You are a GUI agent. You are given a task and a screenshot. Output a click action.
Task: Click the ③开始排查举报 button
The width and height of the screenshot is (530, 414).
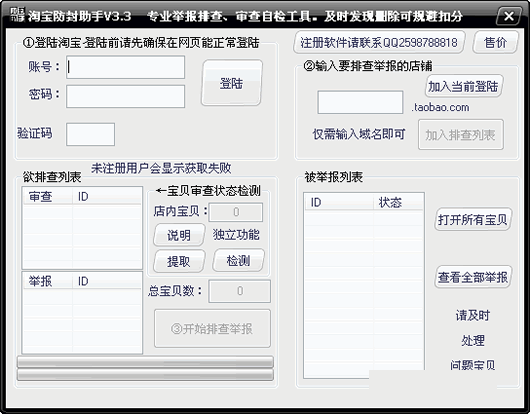click(212, 328)
